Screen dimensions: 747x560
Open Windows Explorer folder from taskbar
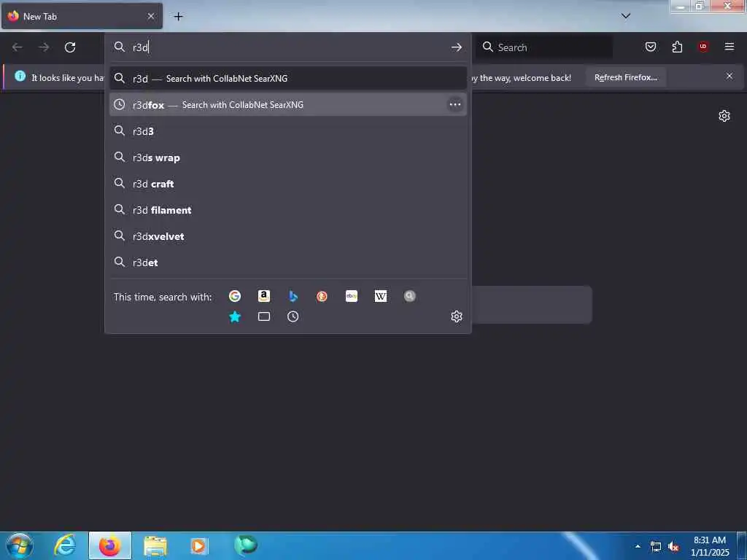155,545
